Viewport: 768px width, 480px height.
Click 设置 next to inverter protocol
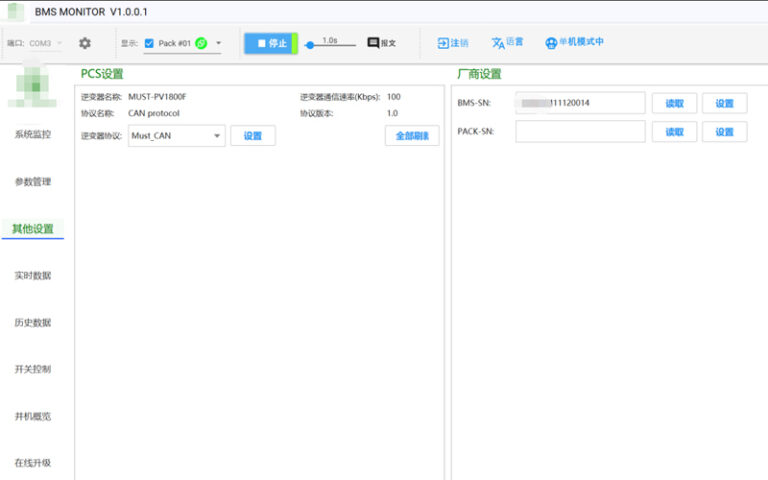click(x=253, y=136)
